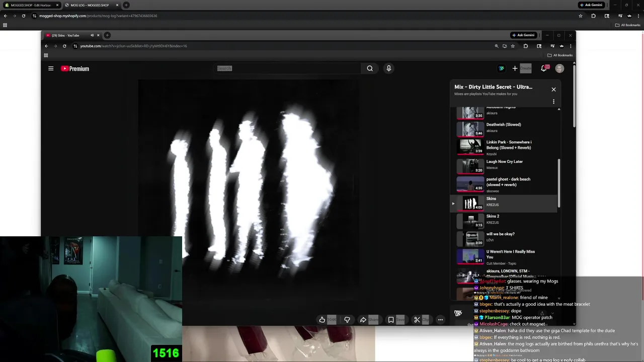Go back in the mogged-shop window
This screenshot has width=644, height=362.
coord(5,16)
